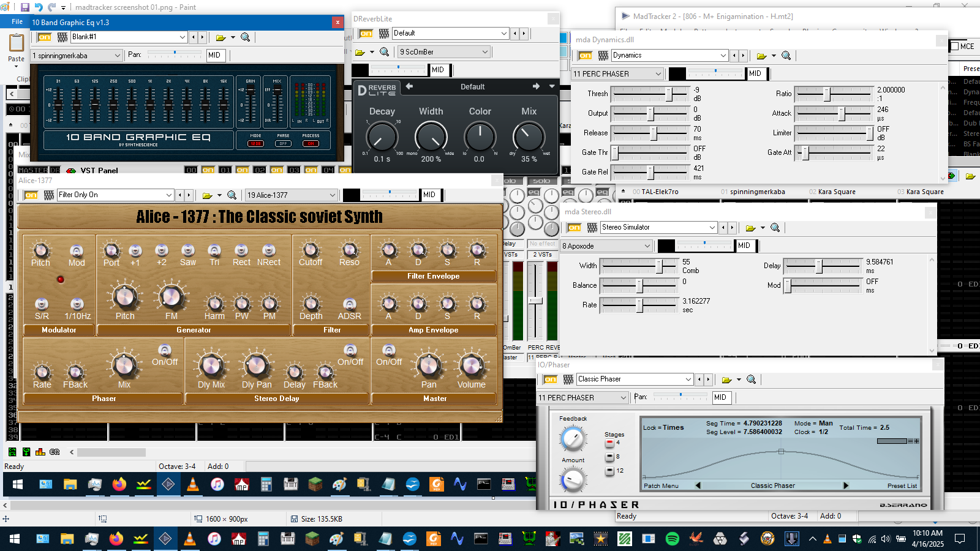
Task: Open Patch Menu in IO/Phaser display
Action: click(661, 486)
